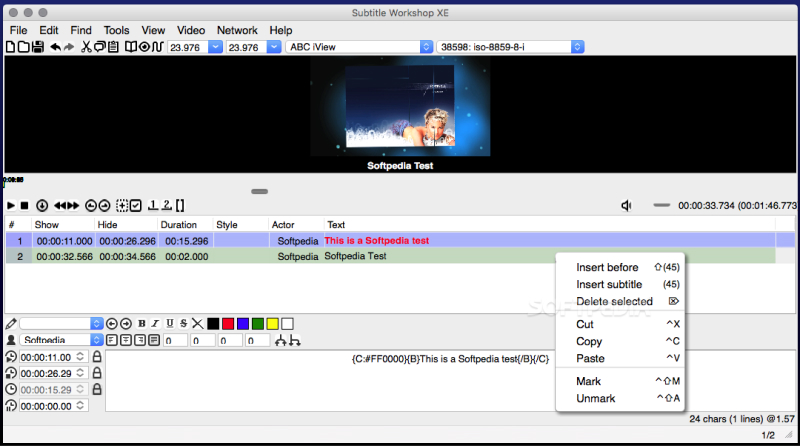
Task: Click stepper on pause time 00:00:00.00
Action: click(80, 406)
